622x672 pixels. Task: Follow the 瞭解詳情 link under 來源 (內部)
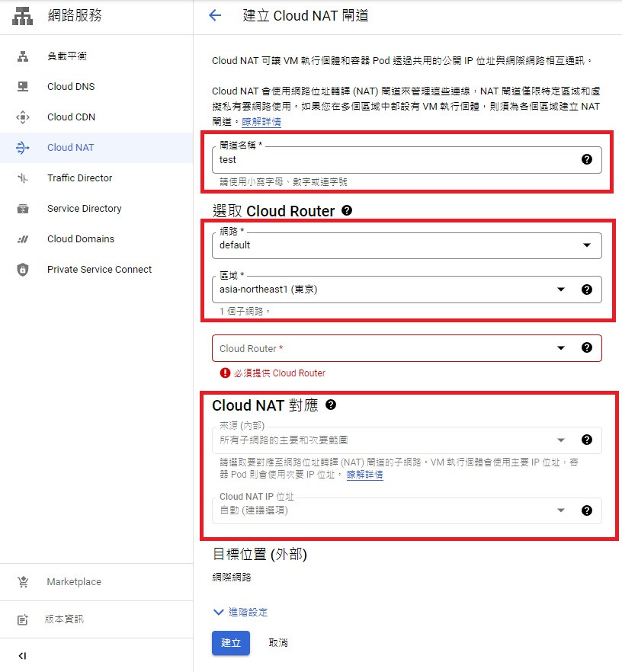pyautogui.click(x=365, y=475)
